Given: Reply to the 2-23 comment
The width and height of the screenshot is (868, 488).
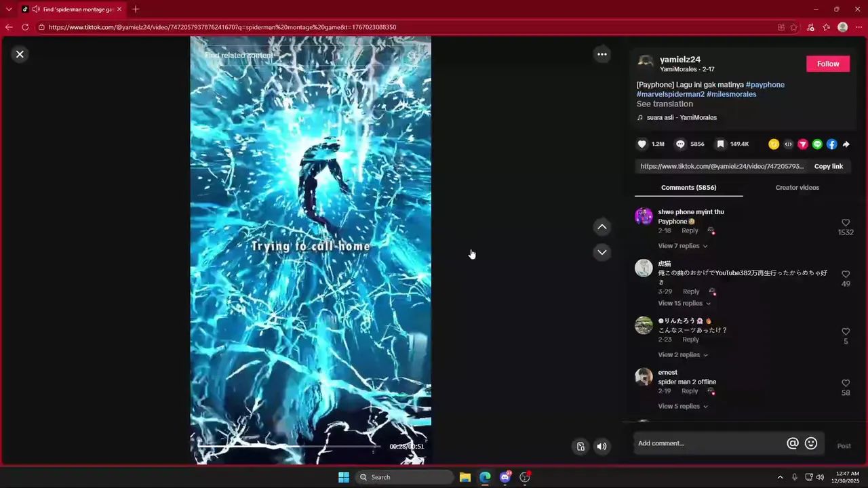Looking at the screenshot, I should [691, 340].
